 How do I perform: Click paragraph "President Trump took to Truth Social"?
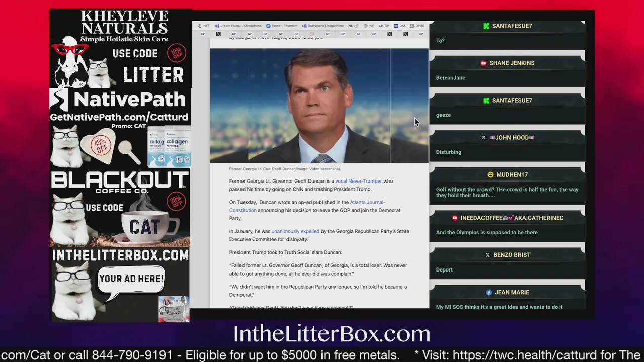coord(286,252)
